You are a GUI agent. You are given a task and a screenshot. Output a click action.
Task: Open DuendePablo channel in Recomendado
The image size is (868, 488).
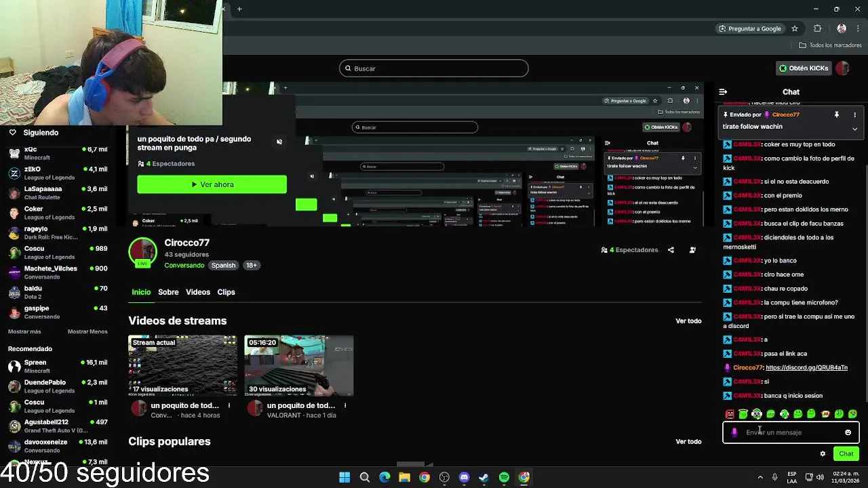click(x=58, y=386)
